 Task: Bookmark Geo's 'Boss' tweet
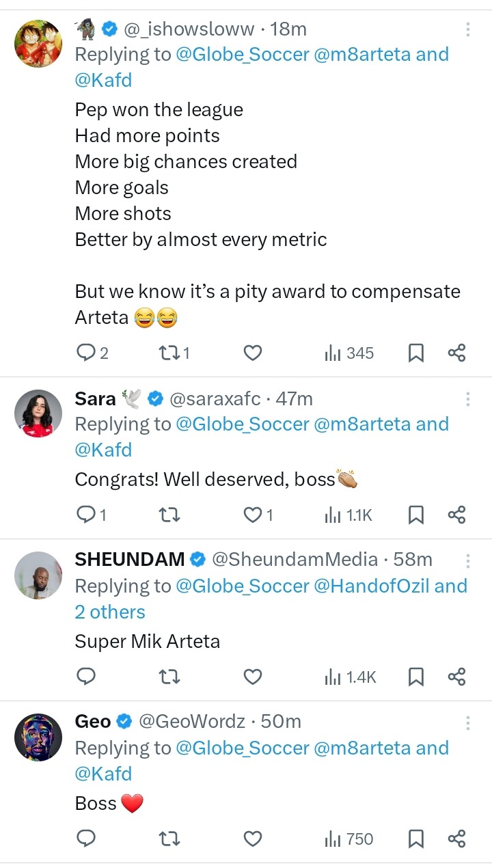[415, 839]
